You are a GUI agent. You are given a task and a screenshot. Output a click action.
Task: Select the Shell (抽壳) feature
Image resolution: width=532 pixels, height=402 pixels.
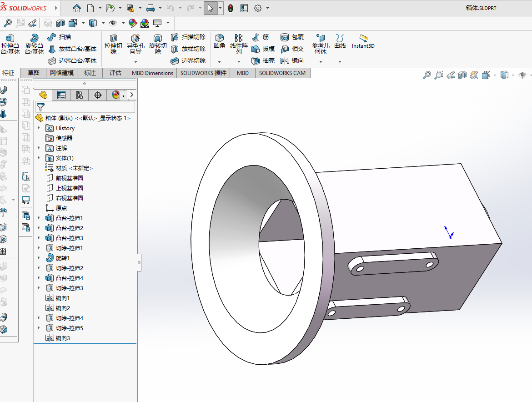point(263,61)
